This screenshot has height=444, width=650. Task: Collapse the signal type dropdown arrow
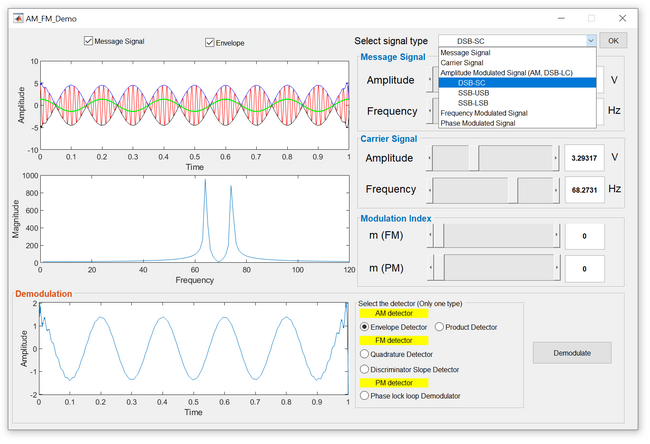tap(590, 41)
